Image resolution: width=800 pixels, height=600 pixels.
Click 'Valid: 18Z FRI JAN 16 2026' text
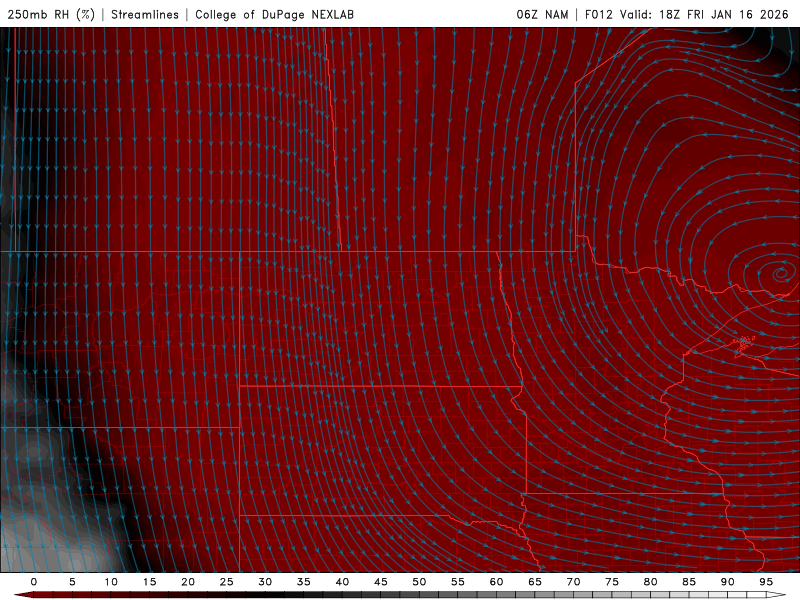click(704, 14)
